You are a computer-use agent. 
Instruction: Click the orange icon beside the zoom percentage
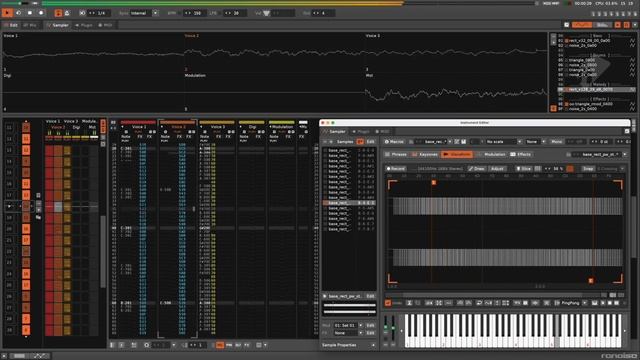coord(570,169)
